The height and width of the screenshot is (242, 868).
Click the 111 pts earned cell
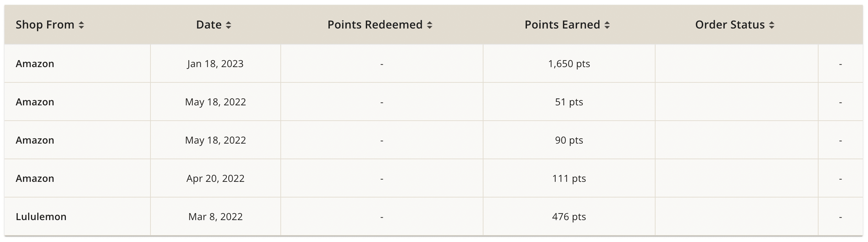(x=569, y=178)
